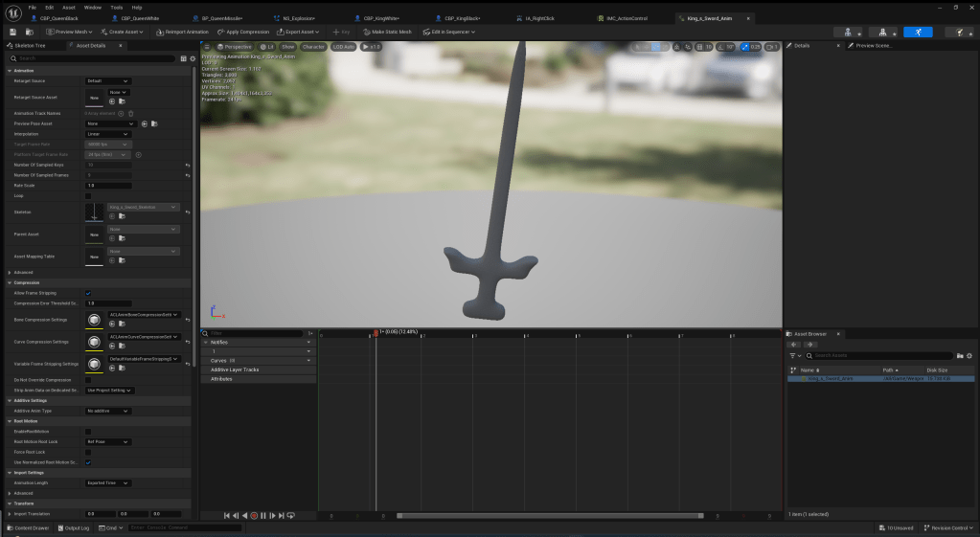Click the Lit view mode button
This screenshot has width=980, height=537.
pos(266,46)
